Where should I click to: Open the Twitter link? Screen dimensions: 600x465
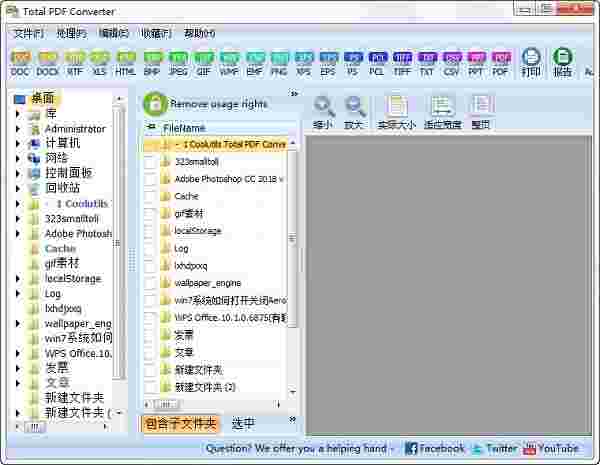click(x=494, y=448)
